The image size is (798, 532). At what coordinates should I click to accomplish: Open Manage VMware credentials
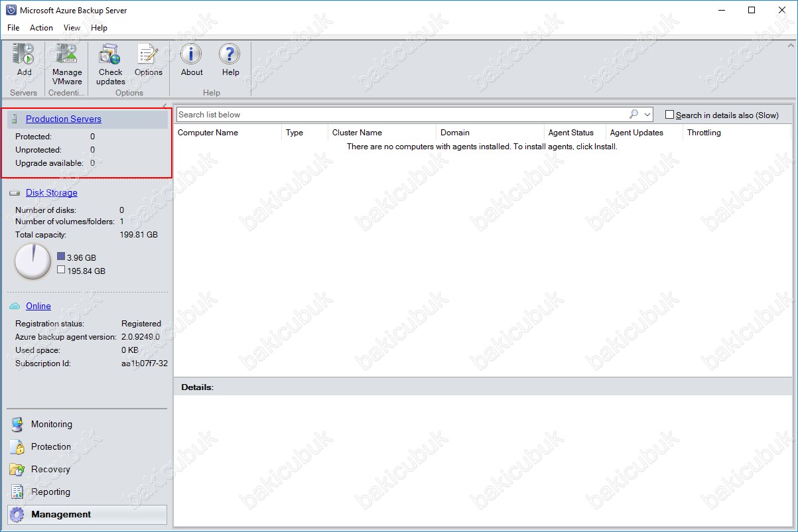[67, 64]
